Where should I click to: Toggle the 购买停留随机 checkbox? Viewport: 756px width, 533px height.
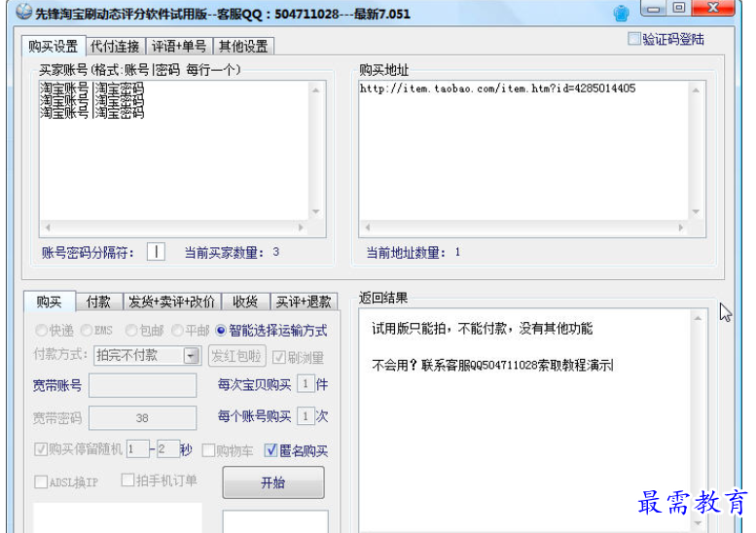[41, 449]
